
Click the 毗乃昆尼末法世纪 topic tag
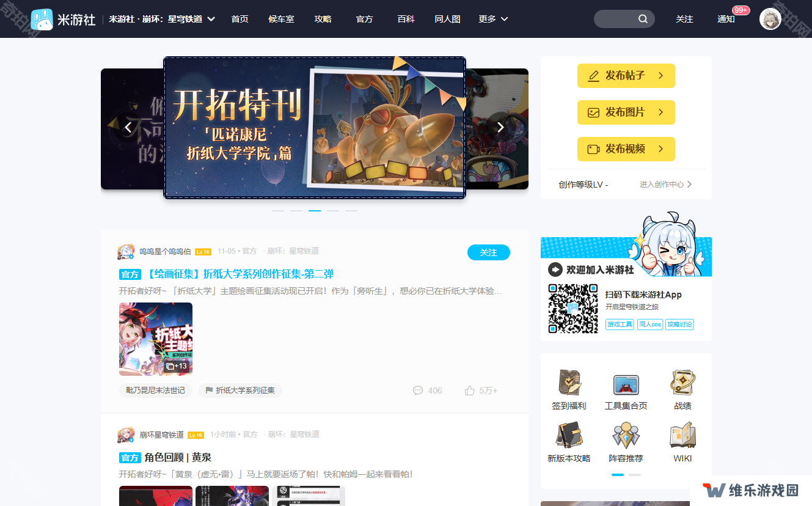point(156,390)
